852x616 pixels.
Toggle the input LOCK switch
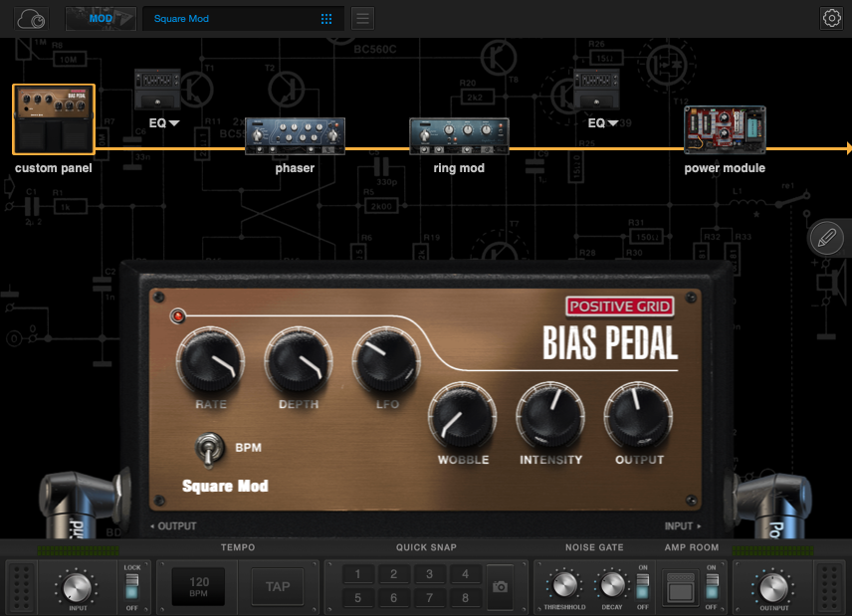132,587
